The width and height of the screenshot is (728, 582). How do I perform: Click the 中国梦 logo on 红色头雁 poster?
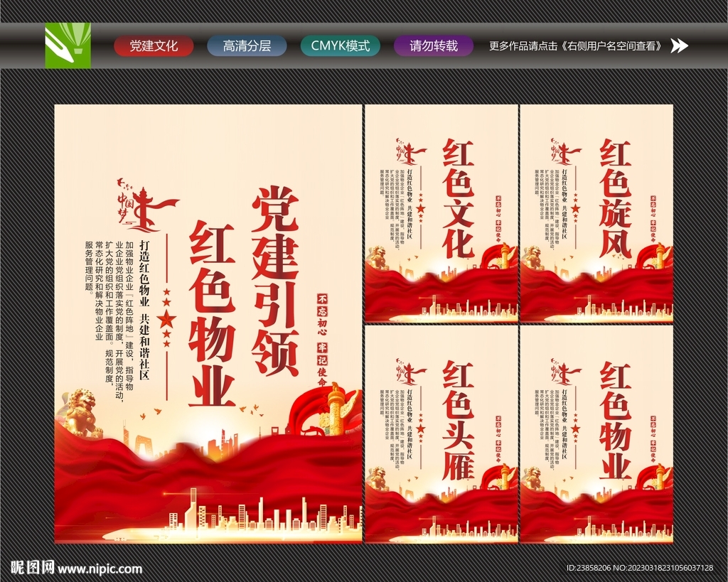pos(410,372)
